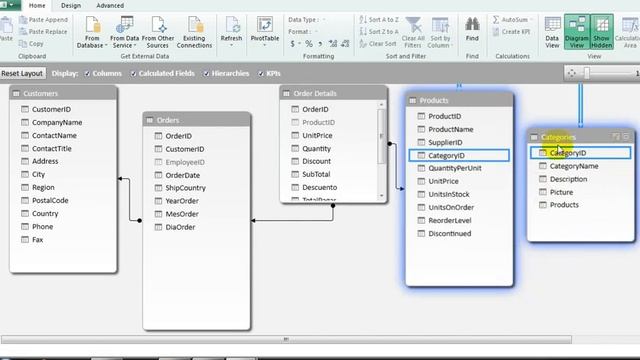Expand AutoSum dropdown arrow
Image resolution: width=640 pixels, height=360 pixels.
tap(531, 20)
